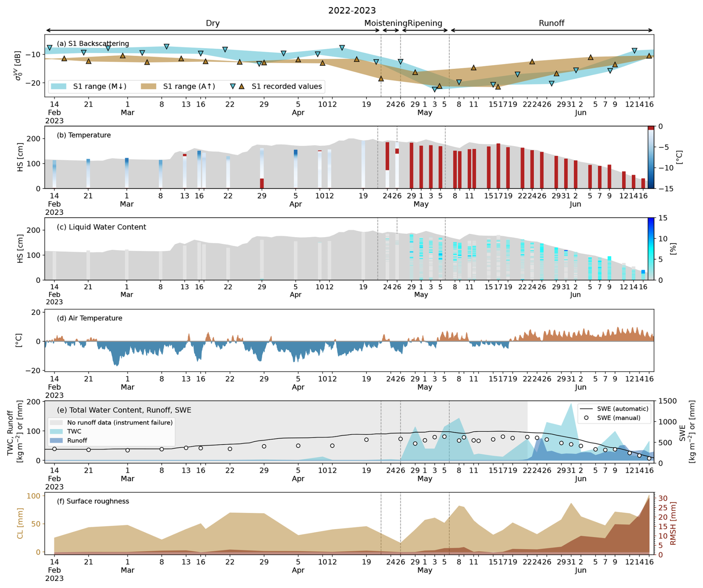Click the SWE (automatic) line sample in legend
The image size is (703, 588).
point(586,409)
